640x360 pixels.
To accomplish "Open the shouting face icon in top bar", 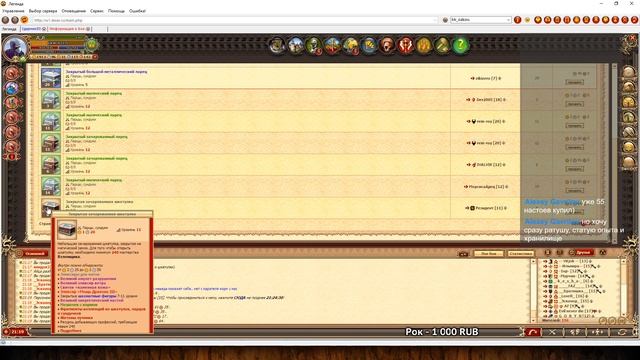I will coord(387,45).
